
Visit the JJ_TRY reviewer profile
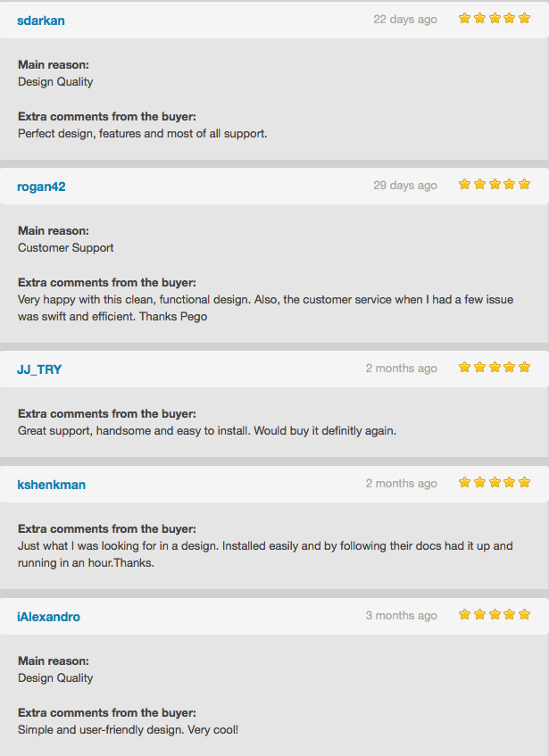(39, 370)
